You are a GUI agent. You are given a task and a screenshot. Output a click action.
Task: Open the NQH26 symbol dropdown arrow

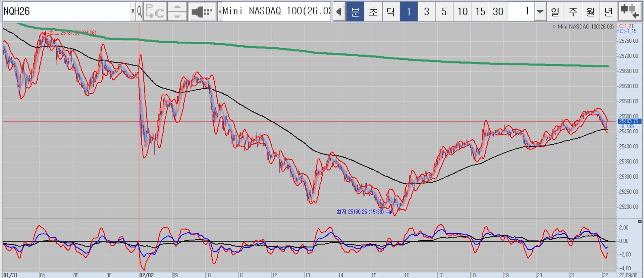[133, 12]
